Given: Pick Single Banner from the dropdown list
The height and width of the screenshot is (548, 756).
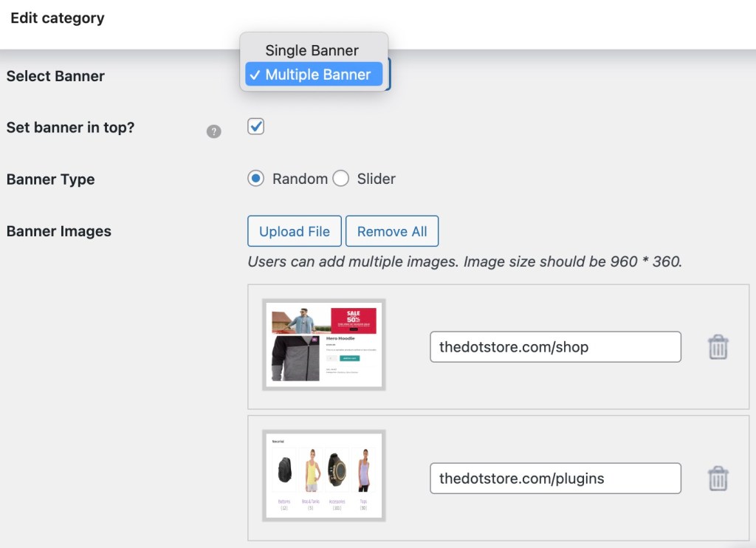Looking at the screenshot, I should point(312,50).
